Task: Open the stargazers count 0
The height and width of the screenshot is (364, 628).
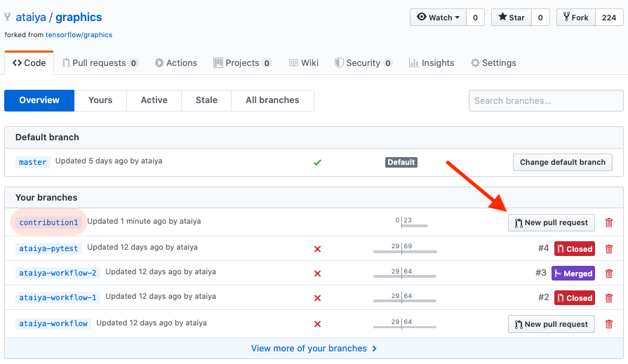Action: (540, 18)
